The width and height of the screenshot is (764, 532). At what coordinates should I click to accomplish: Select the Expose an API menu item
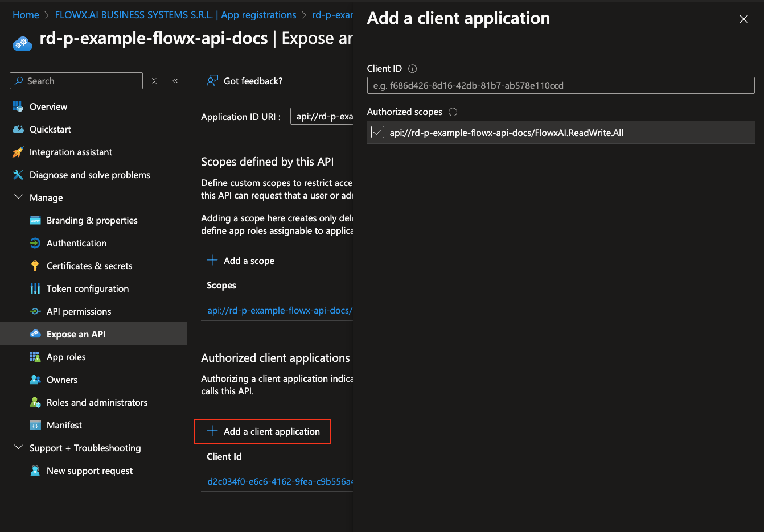click(x=93, y=334)
